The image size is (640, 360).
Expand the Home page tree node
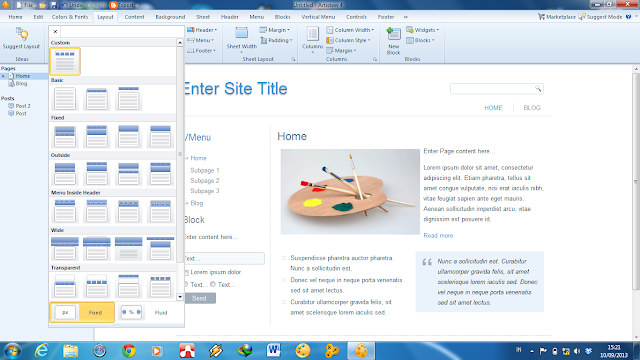(3, 76)
